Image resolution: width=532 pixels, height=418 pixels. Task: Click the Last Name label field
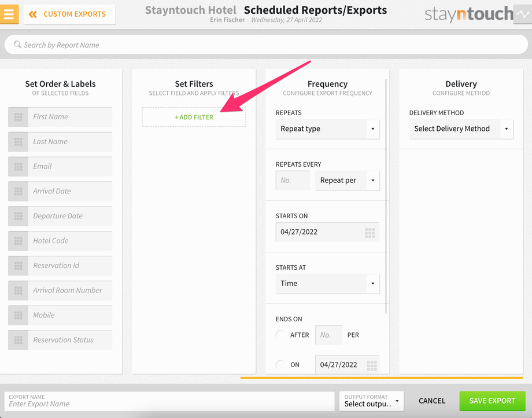click(70, 142)
